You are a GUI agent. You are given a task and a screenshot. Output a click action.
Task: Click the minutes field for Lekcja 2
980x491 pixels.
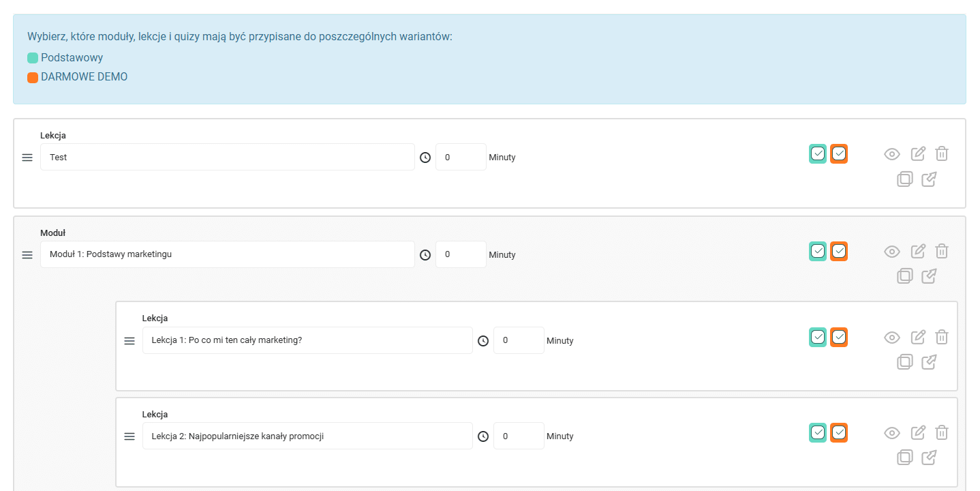pos(519,436)
